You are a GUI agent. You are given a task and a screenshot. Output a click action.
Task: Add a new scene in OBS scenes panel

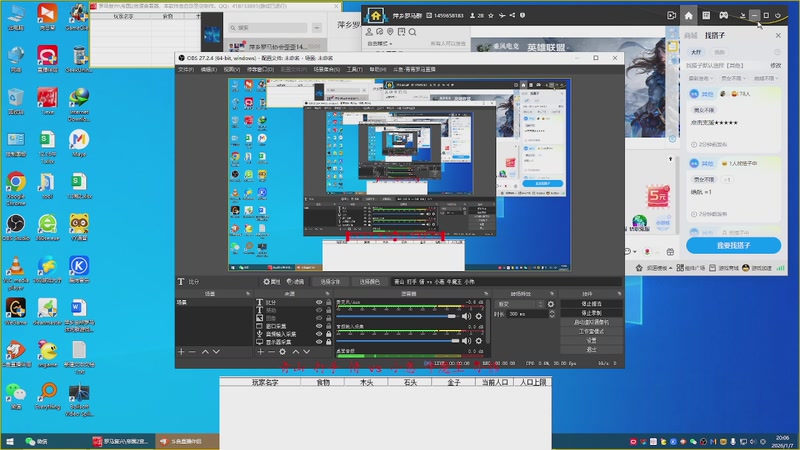point(181,352)
